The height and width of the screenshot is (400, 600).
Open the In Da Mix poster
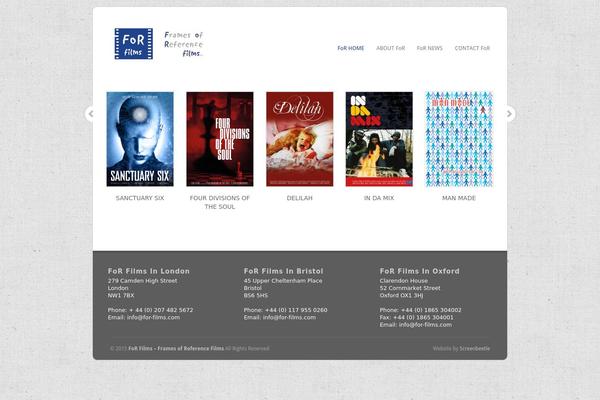coord(379,139)
